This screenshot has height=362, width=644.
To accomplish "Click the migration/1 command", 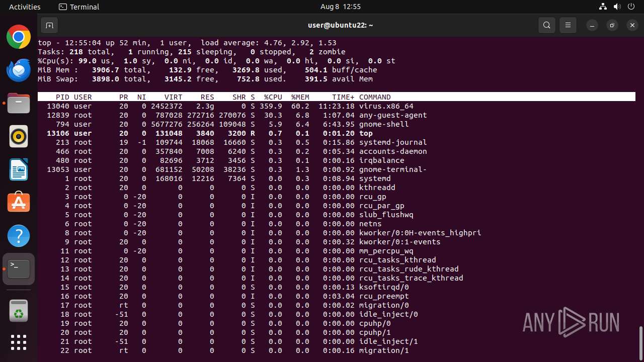I will coord(384,350).
